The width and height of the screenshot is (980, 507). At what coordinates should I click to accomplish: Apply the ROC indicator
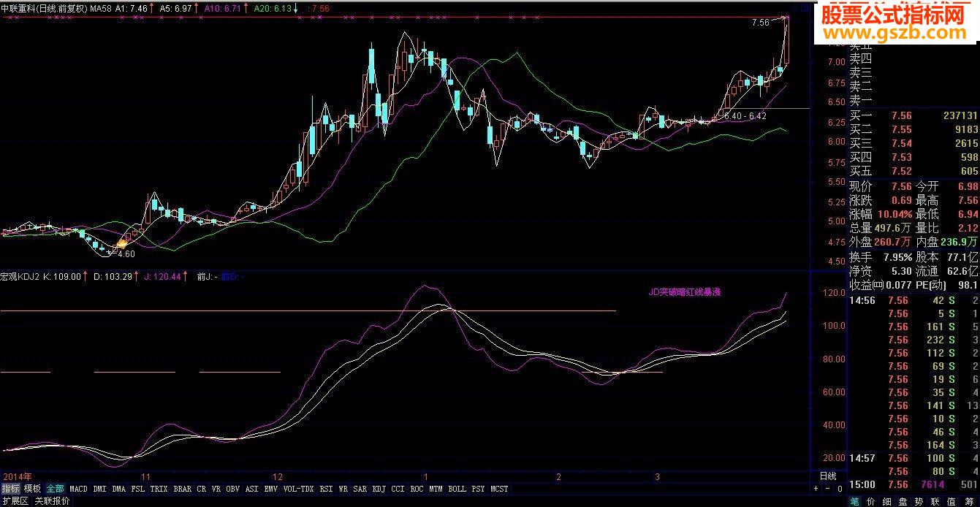click(x=417, y=489)
